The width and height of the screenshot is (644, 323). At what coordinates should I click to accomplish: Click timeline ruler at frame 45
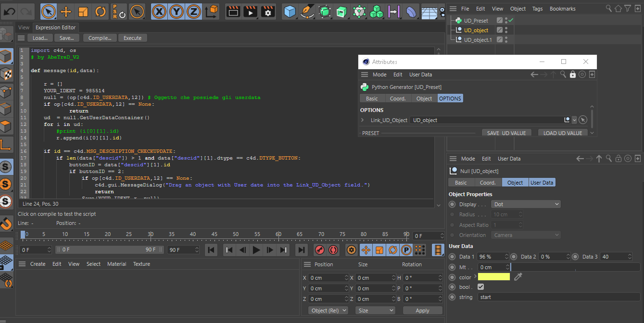click(214, 235)
